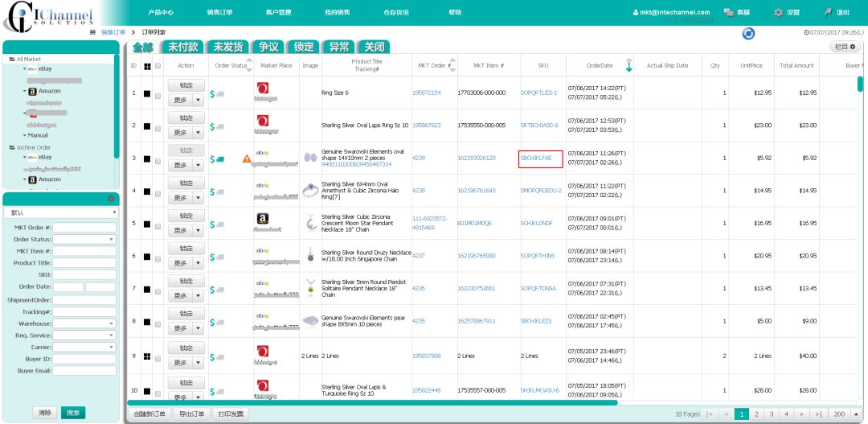Screen dimensions: 868x424
Task: Click the 搜索 search button
Action: click(x=73, y=413)
